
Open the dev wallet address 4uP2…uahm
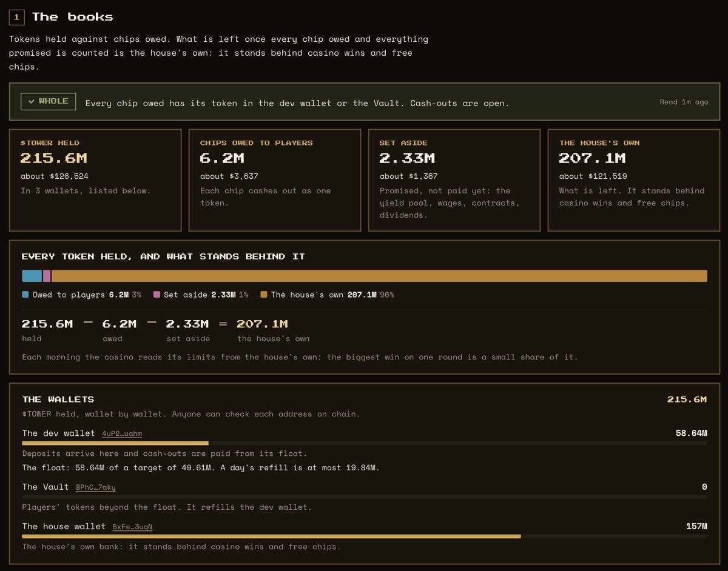[122, 434]
